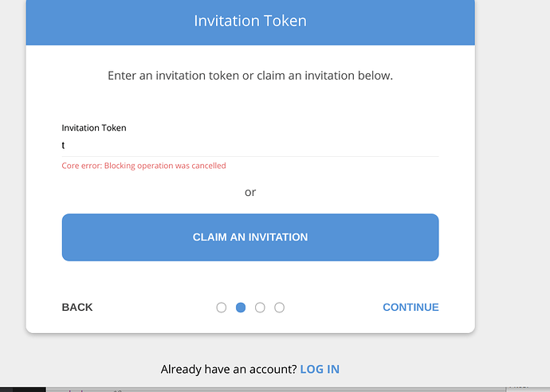Image resolution: width=550 pixels, height=392 pixels.
Task: Click the white header title Invitation Token
Action: (x=250, y=21)
